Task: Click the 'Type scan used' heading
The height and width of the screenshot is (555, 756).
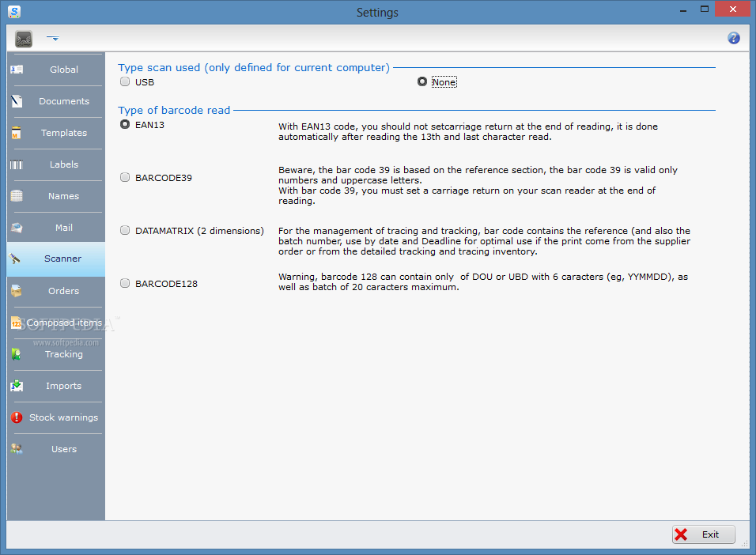Action: pos(254,67)
